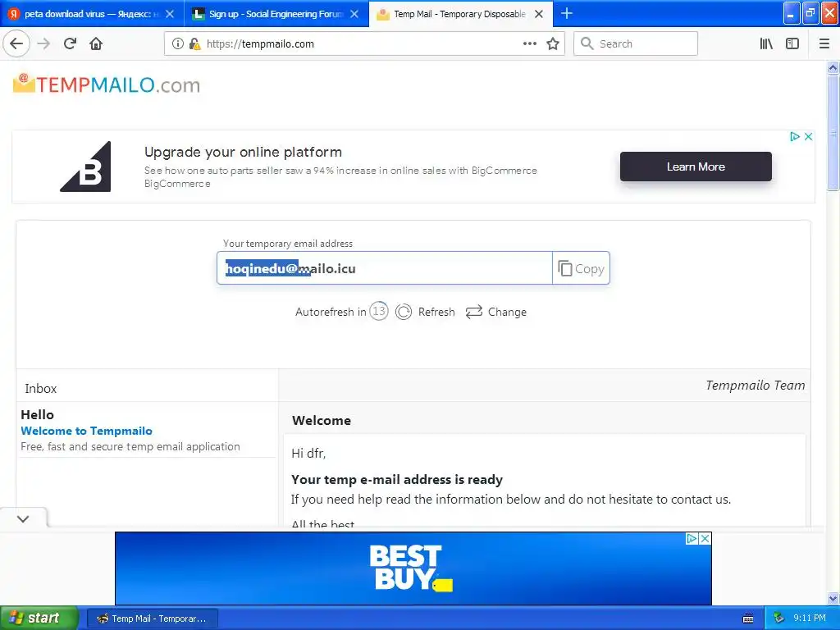
Task: Open the browser home page icon
Action: pyautogui.click(x=96, y=43)
